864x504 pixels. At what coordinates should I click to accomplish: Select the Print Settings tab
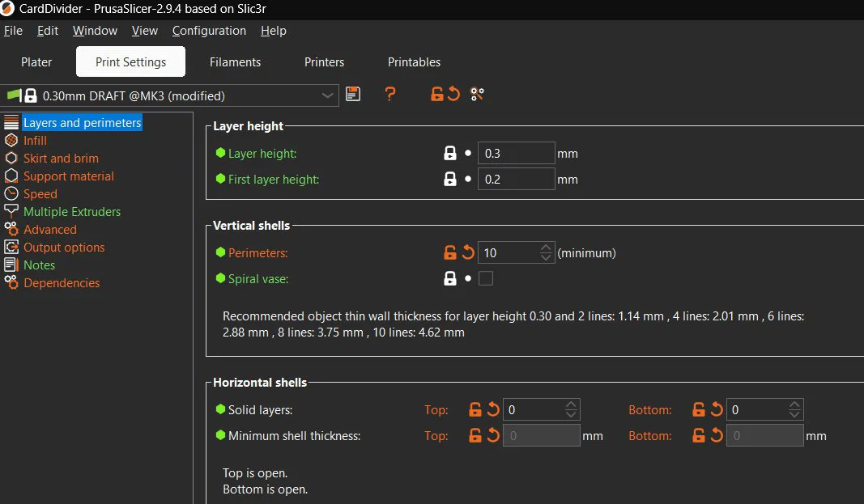click(x=130, y=61)
